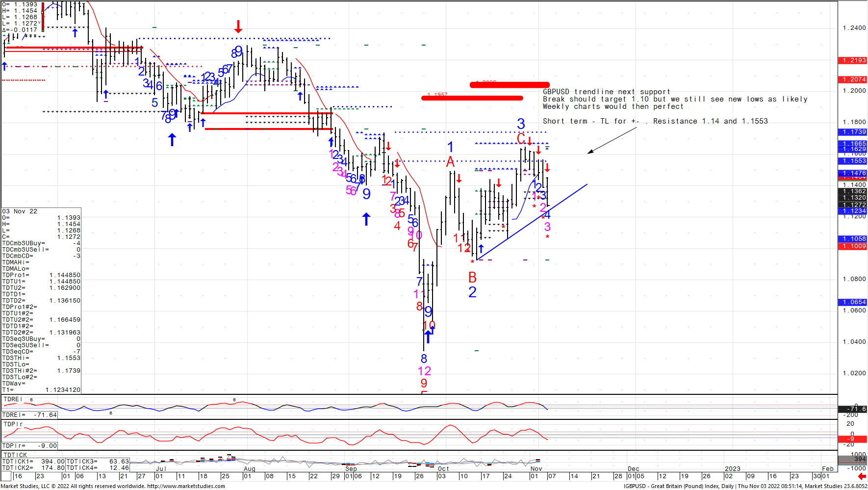Click the Dec month label on the time axis
This screenshot has height=490, width=868.
[x=634, y=469]
